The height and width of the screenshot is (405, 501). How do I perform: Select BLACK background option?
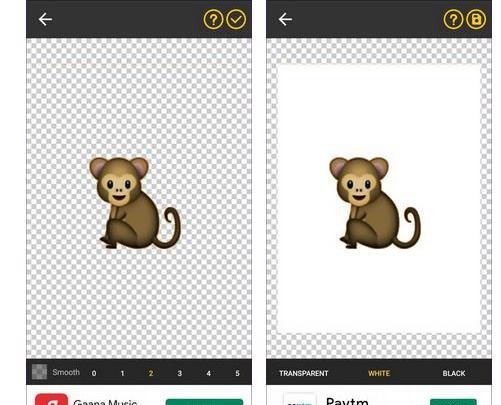[454, 373]
